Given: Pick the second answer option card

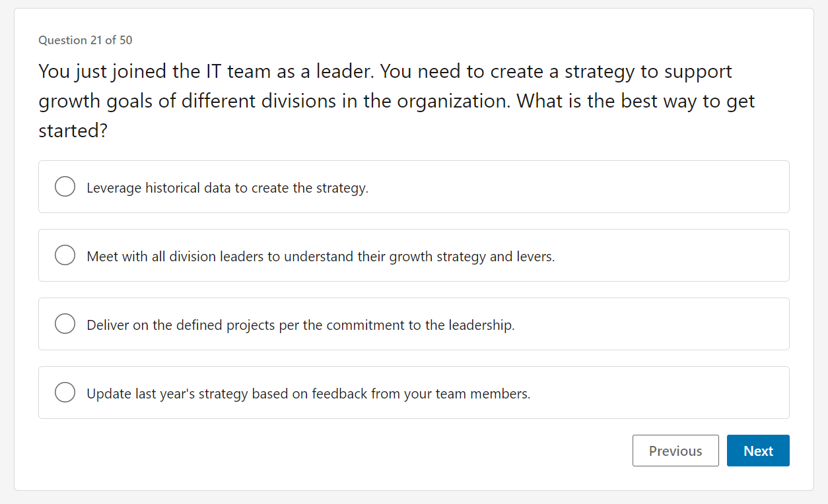Looking at the screenshot, I should (x=414, y=255).
